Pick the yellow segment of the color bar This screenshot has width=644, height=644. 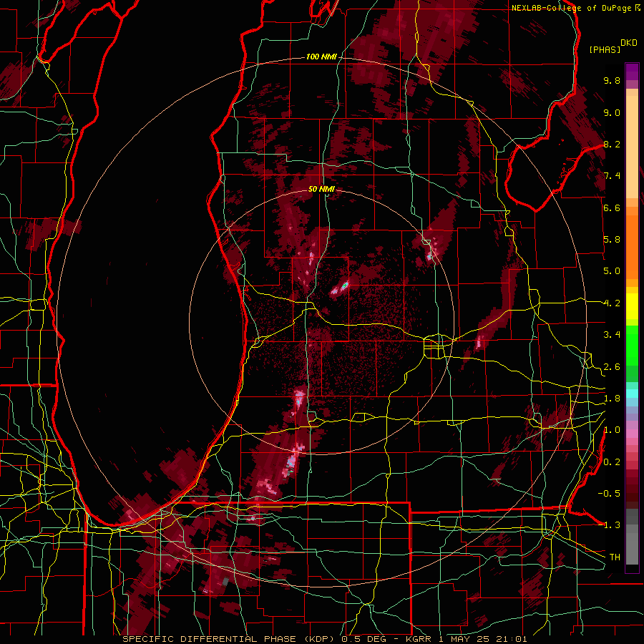(632, 306)
